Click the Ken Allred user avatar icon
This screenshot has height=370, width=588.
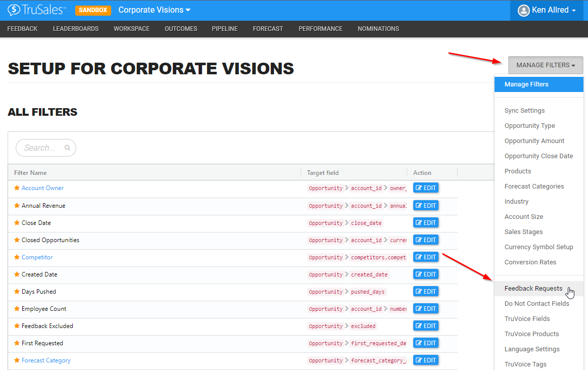[523, 10]
